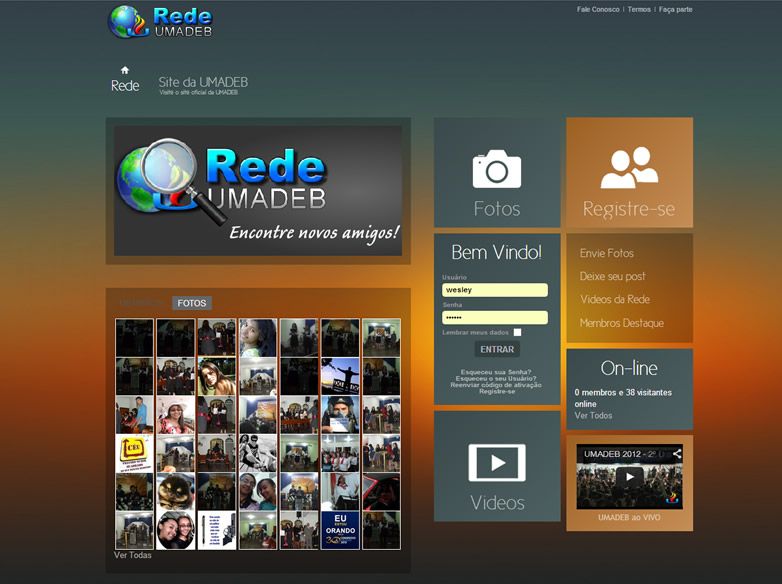Click the small 'Registre-se' link under login
Image resolution: width=782 pixels, height=584 pixels.
(x=497, y=391)
